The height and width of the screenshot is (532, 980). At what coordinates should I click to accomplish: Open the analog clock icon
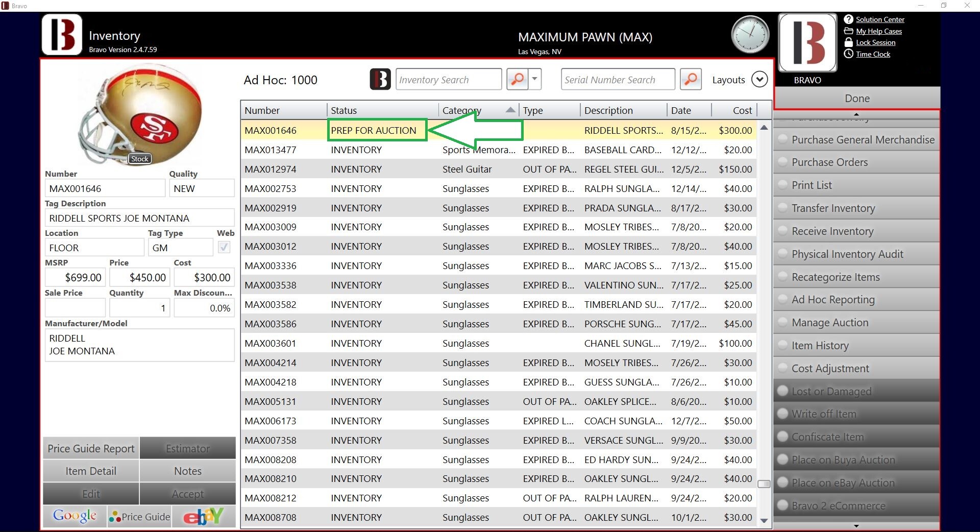tap(750, 34)
